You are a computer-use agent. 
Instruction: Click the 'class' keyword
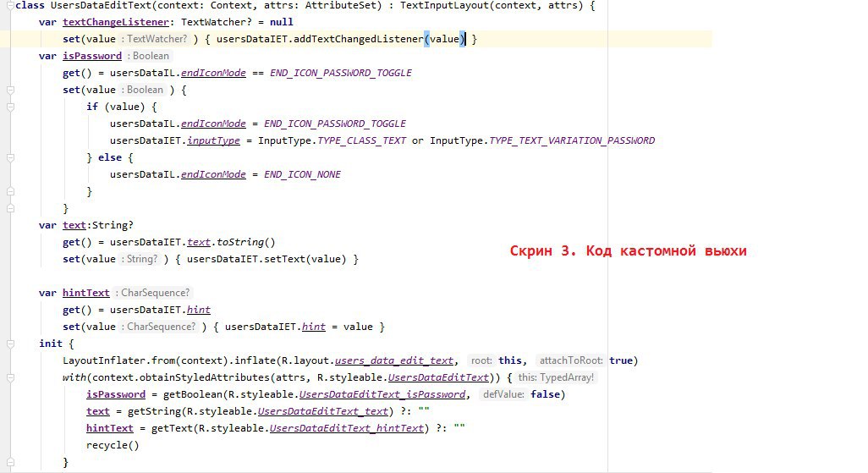(x=30, y=6)
